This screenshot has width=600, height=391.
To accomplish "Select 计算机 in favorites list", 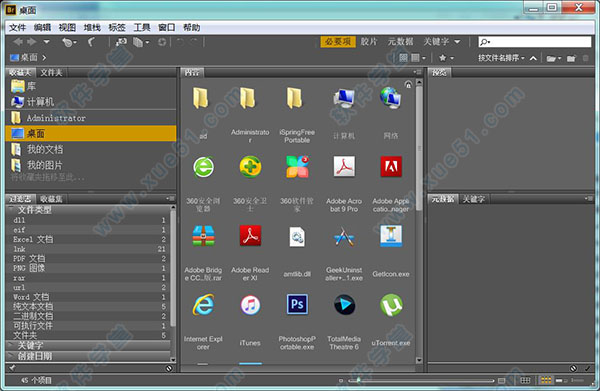I will pyautogui.click(x=91, y=102).
